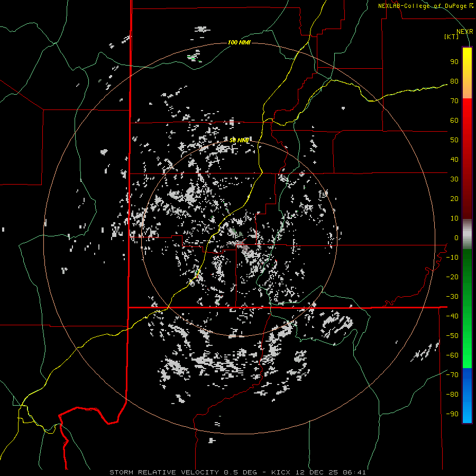
Task: Click the gray zero-velocity segment of the color bar
Action: tap(467, 234)
